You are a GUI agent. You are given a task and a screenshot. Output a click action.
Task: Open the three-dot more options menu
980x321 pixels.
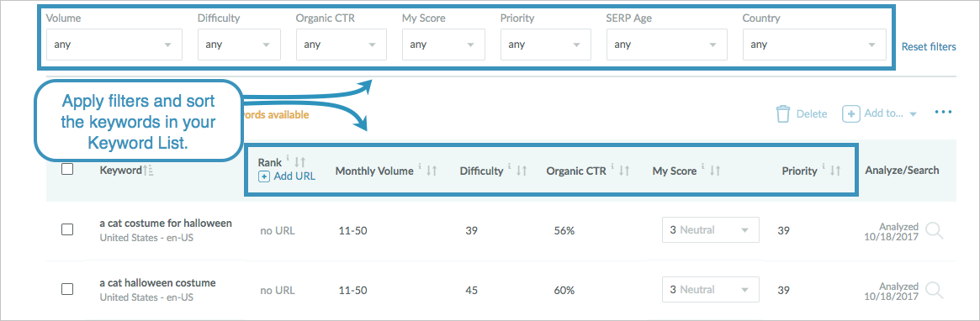click(x=942, y=113)
